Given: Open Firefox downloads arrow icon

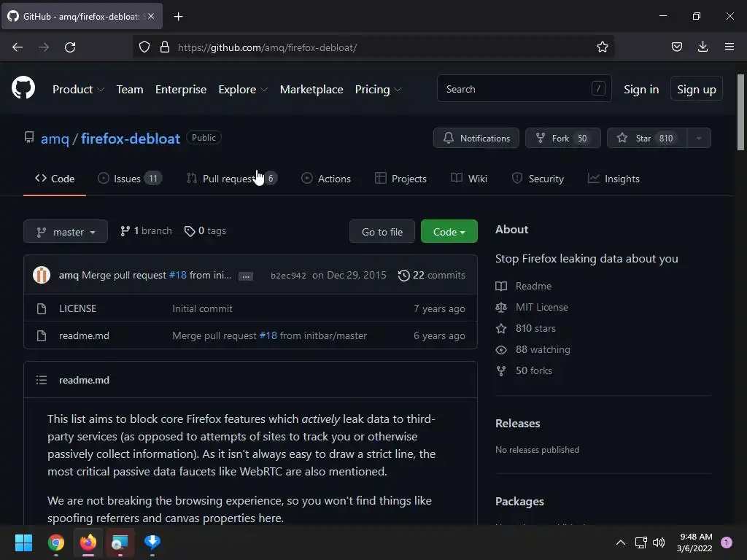Looking at the screenshot, I should (x=703, y=47).
